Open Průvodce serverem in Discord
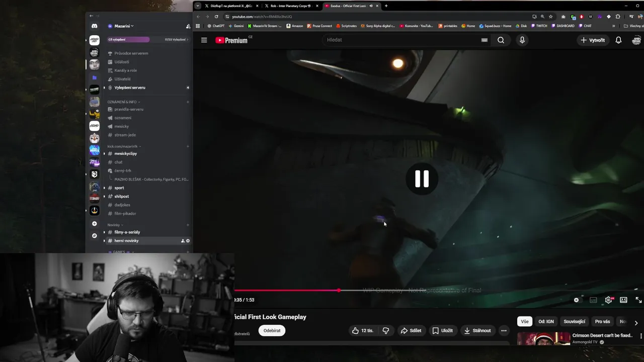644x362 pixels. click(131, 53)
